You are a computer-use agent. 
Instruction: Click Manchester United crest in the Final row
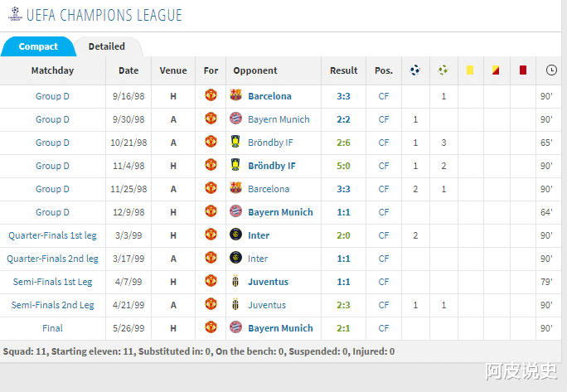(x=211, y=328)
